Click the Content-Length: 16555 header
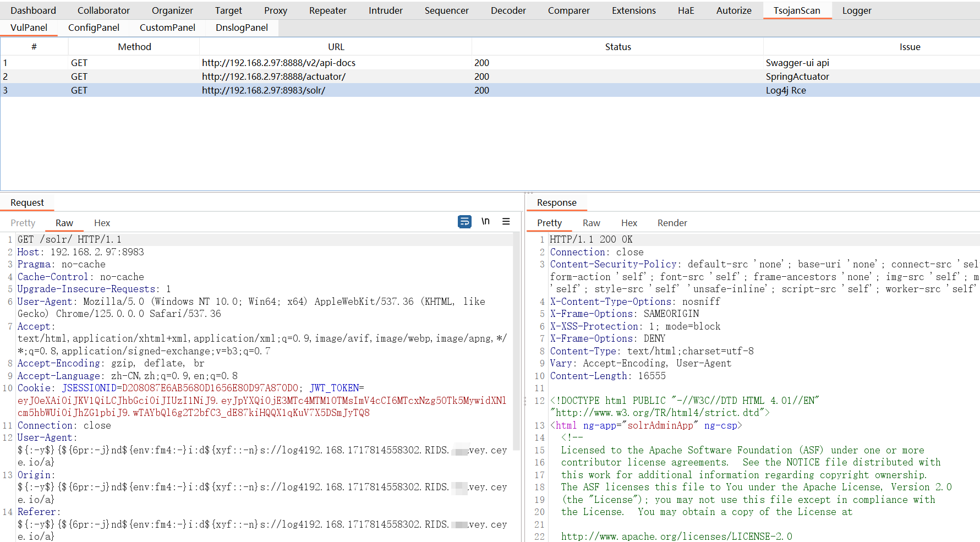980x542 pixels. [608, 376]
